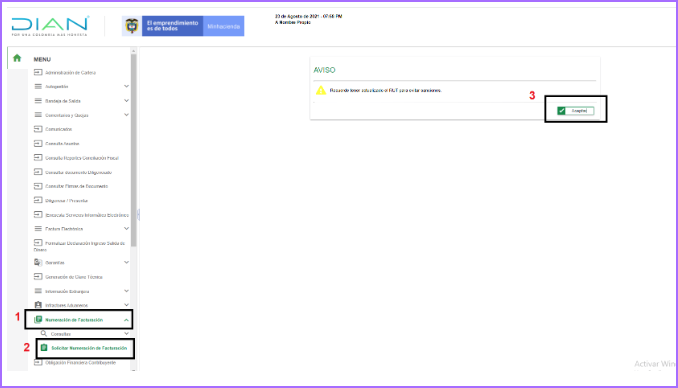Click the Comentarios y Quejas list icon
This screenshot has height=388, width=678.
[38, 115]
